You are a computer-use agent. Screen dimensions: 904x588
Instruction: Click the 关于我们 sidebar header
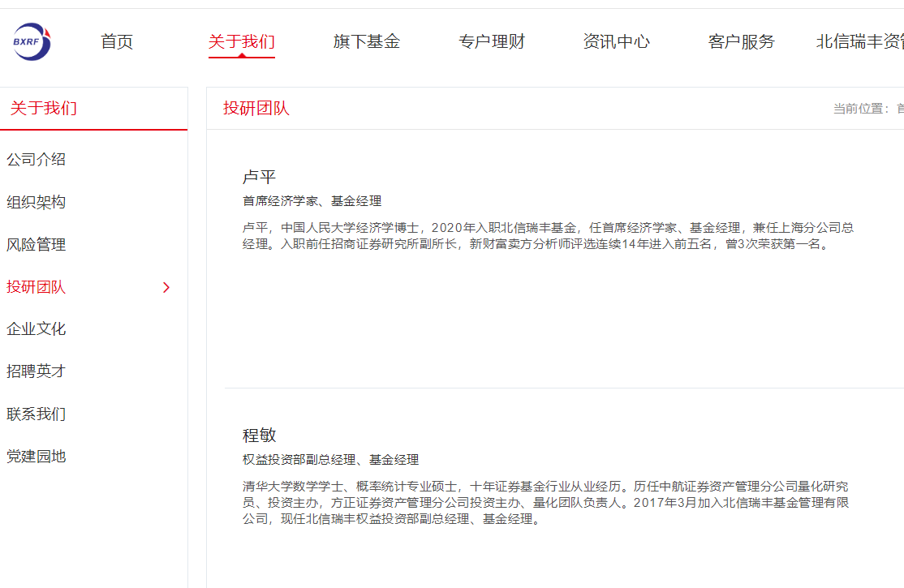(x=44, y=109)
